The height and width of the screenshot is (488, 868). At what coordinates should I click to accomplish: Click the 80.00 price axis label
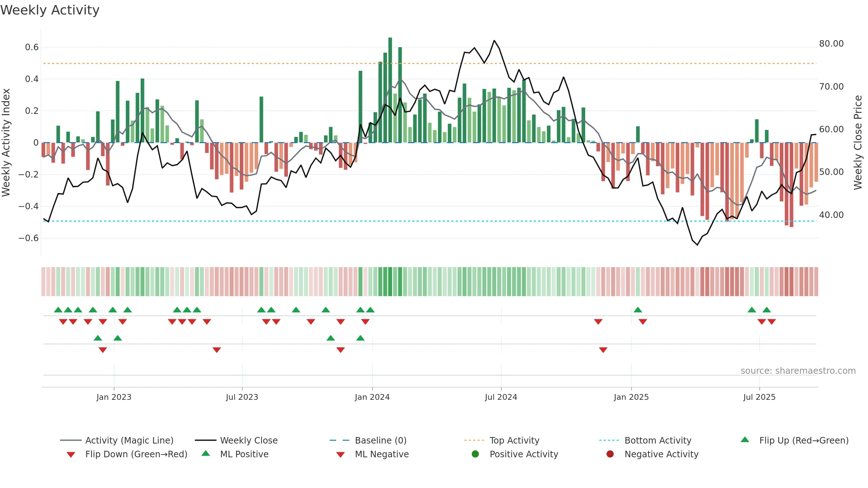click(831, 44)
